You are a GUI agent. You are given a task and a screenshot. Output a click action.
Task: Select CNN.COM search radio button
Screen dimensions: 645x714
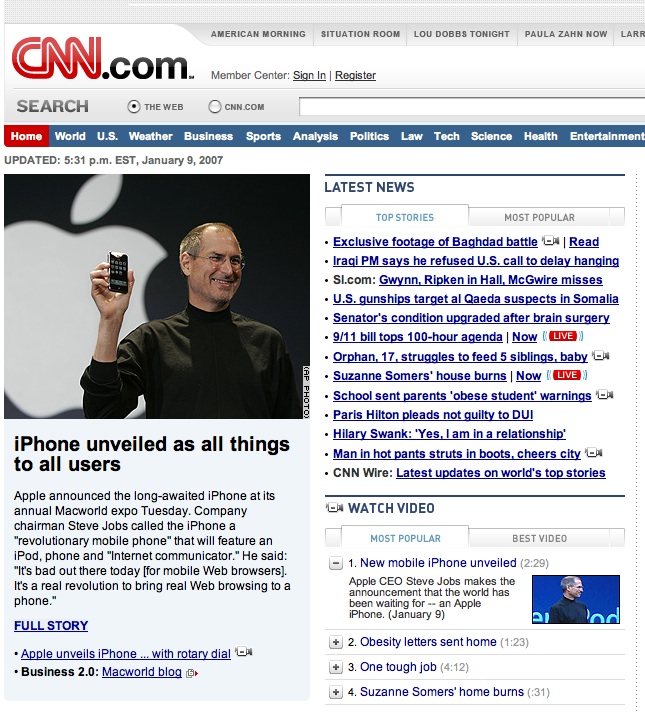tap(215, 107)
